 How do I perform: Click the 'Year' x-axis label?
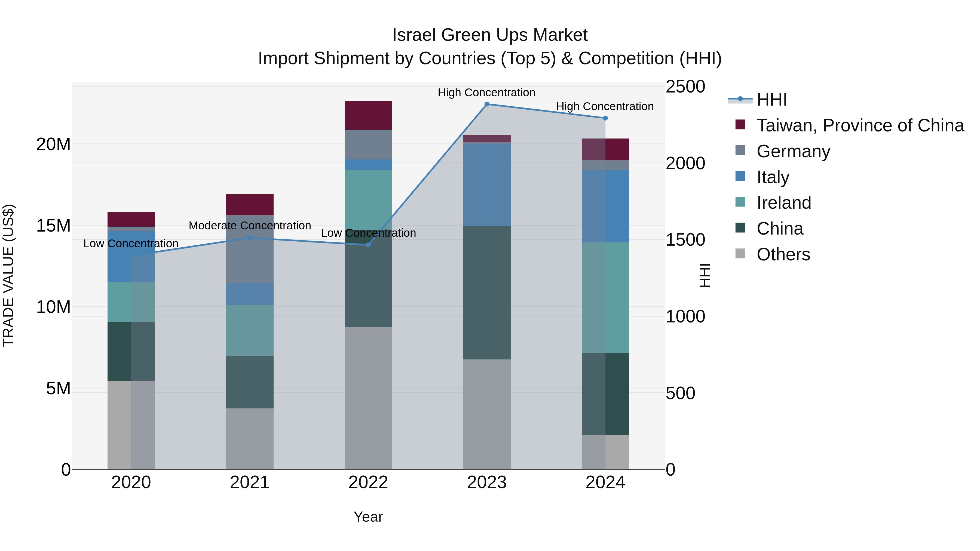pyautogui.click(x=368, y=517)
